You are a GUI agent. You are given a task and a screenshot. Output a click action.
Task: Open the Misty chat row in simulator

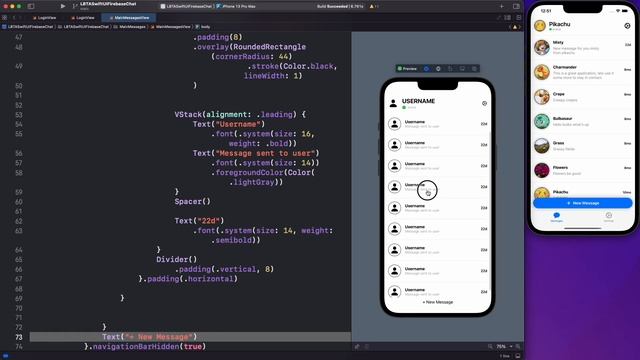582,47
